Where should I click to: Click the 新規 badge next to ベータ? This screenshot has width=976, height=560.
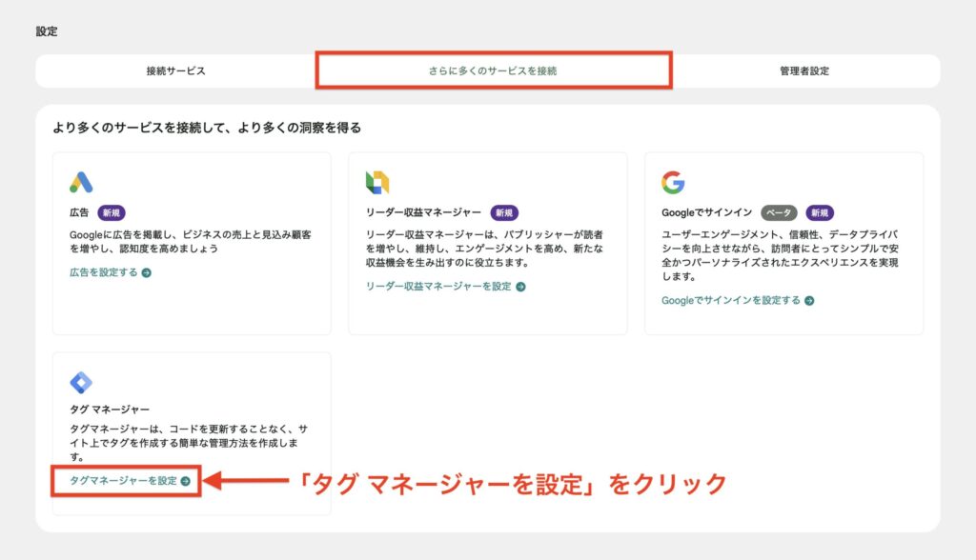(x=821, y=213)
